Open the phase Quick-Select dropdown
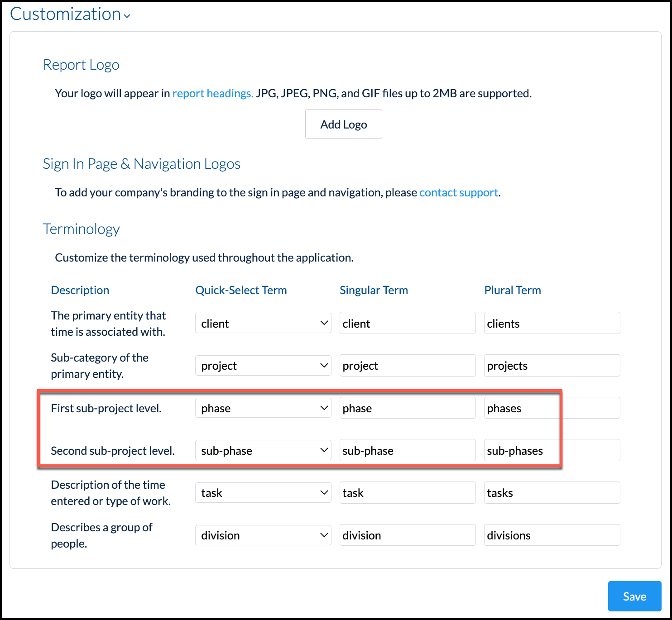 (x=263, y=408)
